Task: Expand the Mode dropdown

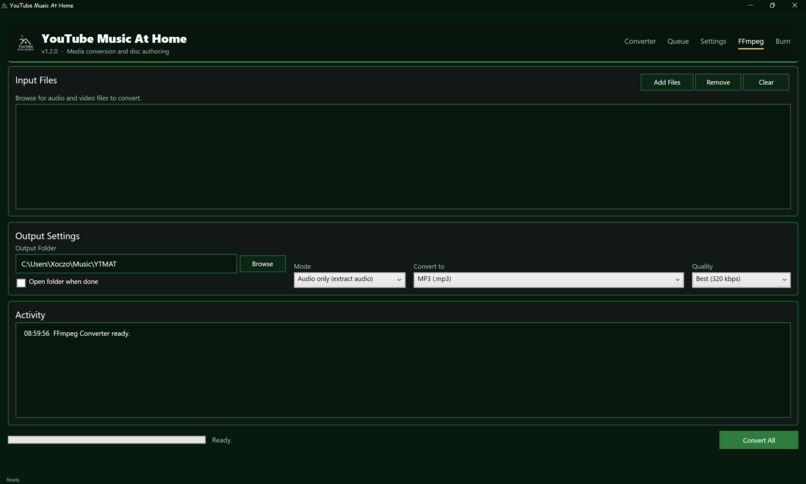Action: [350, 280]
